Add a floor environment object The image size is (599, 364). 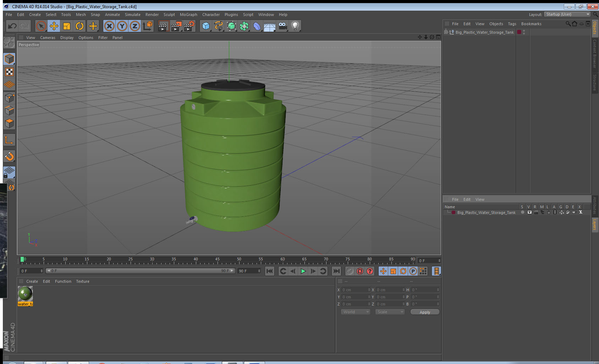pyautogui.click(x=270, y=26)
